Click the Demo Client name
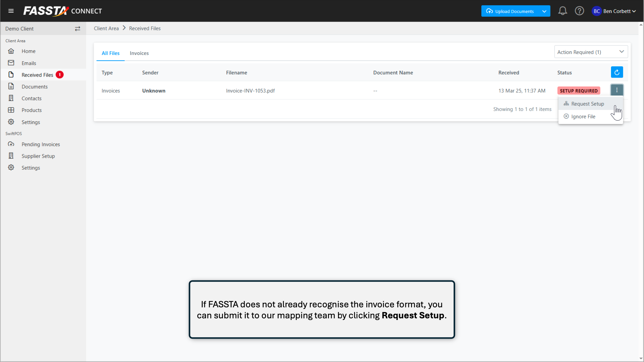Screen dimensions: 644x362 pyautogui.click(x=19, y=29)
